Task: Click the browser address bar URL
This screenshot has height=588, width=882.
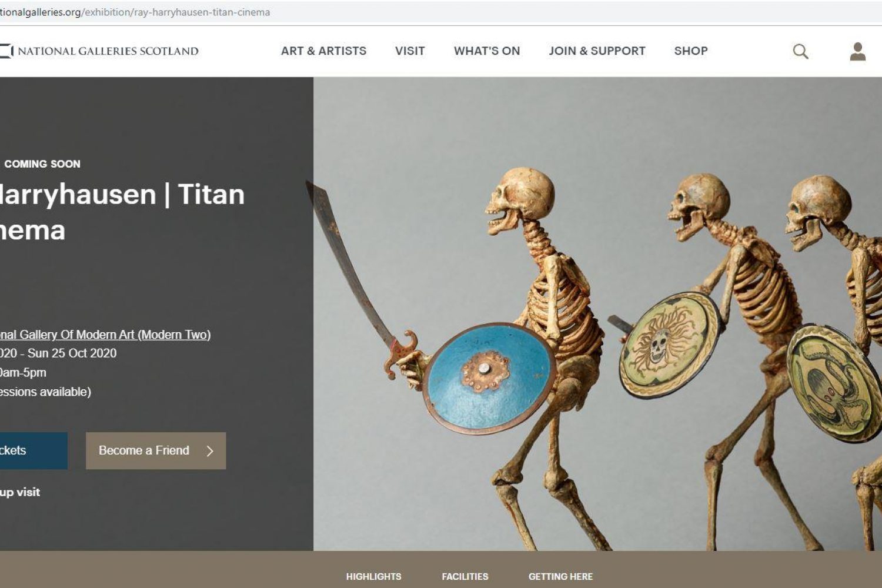Action: coord(135,12)
